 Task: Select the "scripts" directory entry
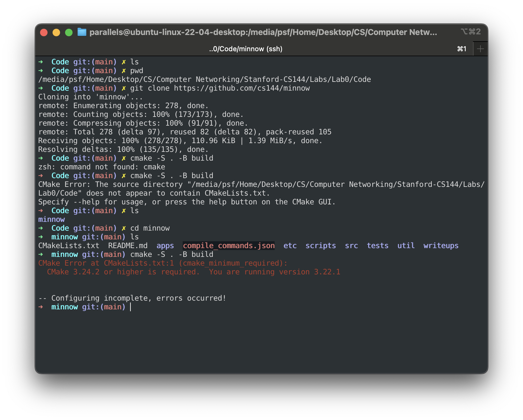pyautogui.click(x=321, y=246)
